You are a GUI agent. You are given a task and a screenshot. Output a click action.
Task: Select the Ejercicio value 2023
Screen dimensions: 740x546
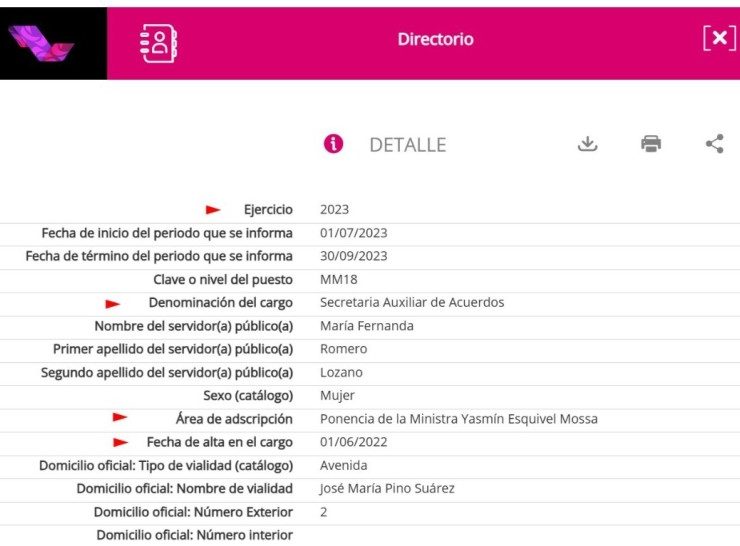(334, 210)
